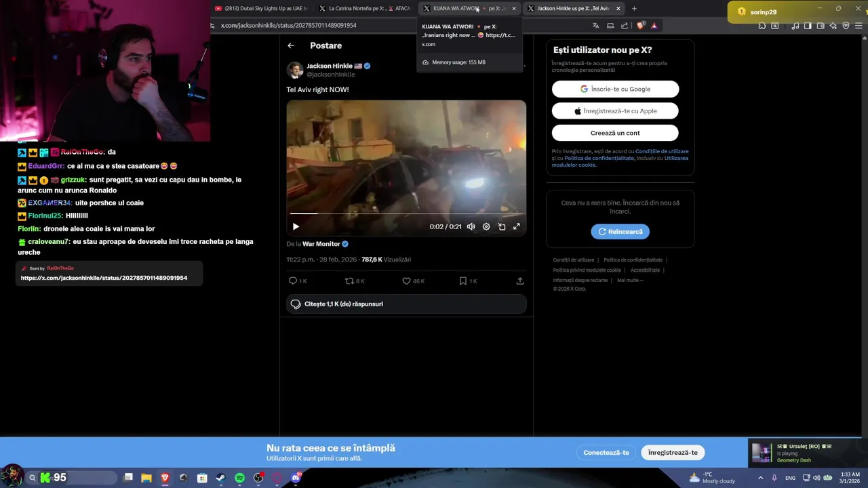
Task: Open the browser hamburger main menu
Action: pyautogui.click(x=859, y=26)
